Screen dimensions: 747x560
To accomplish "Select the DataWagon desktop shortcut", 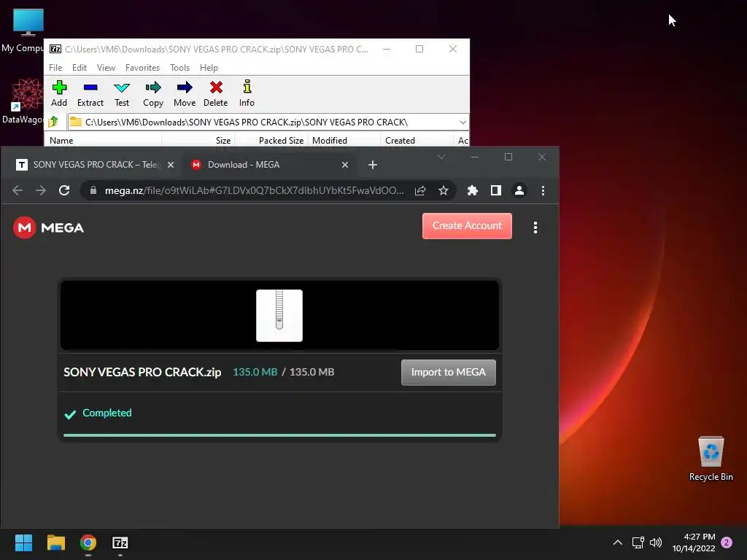I will pyautogui.click(x=23, y=101).
